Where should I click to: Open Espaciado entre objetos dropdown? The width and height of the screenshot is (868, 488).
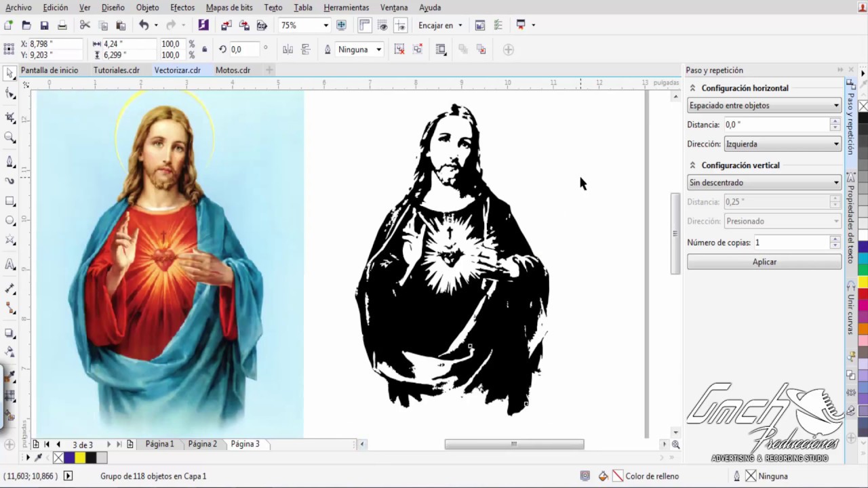764,106
